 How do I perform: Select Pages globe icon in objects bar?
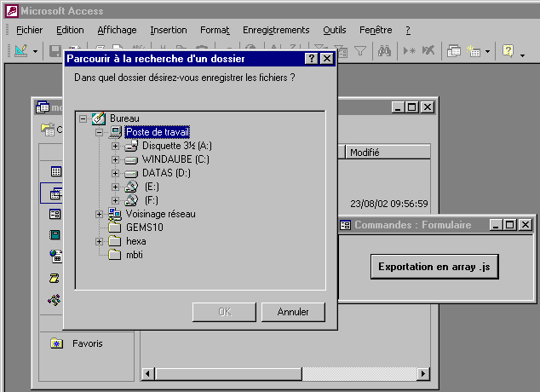click(55, 257)
